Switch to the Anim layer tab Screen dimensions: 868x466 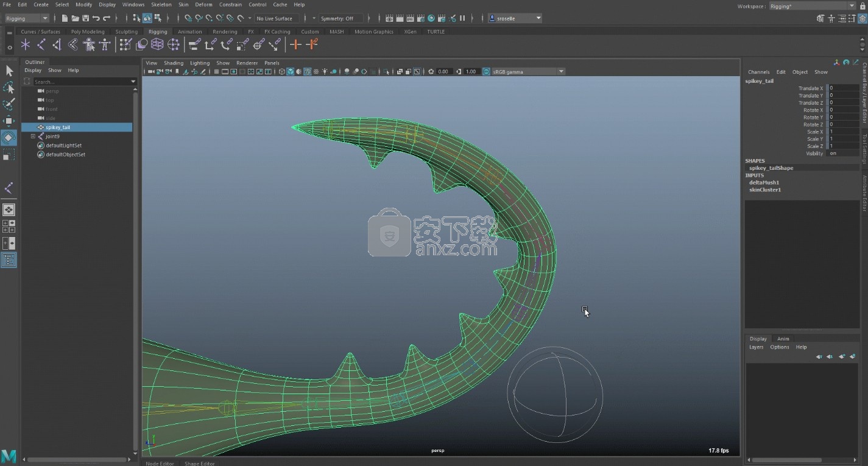point(783,339)
